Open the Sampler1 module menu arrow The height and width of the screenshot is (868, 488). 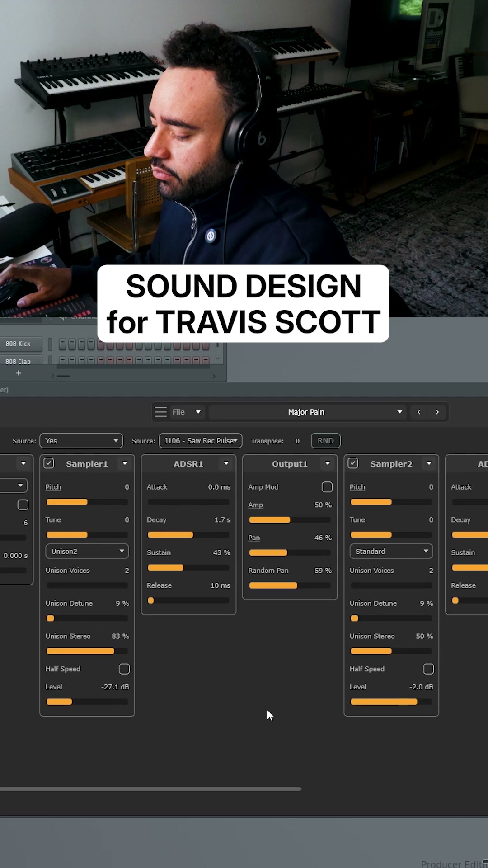click(x=125, y=463)
